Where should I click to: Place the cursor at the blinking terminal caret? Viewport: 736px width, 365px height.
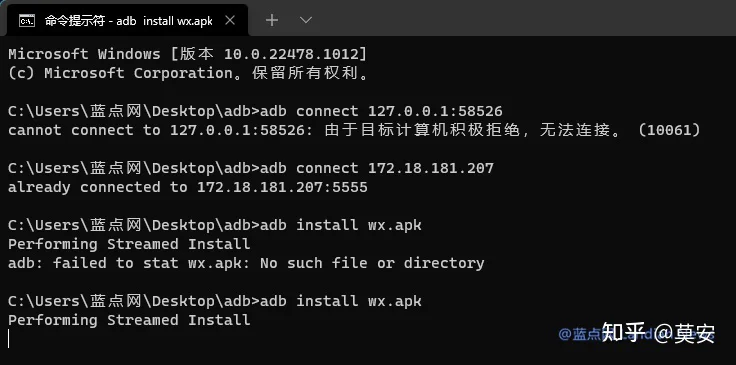(x=9, y=338)
